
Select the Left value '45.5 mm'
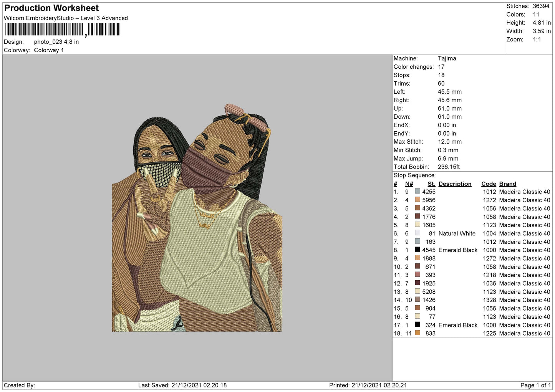450,92
